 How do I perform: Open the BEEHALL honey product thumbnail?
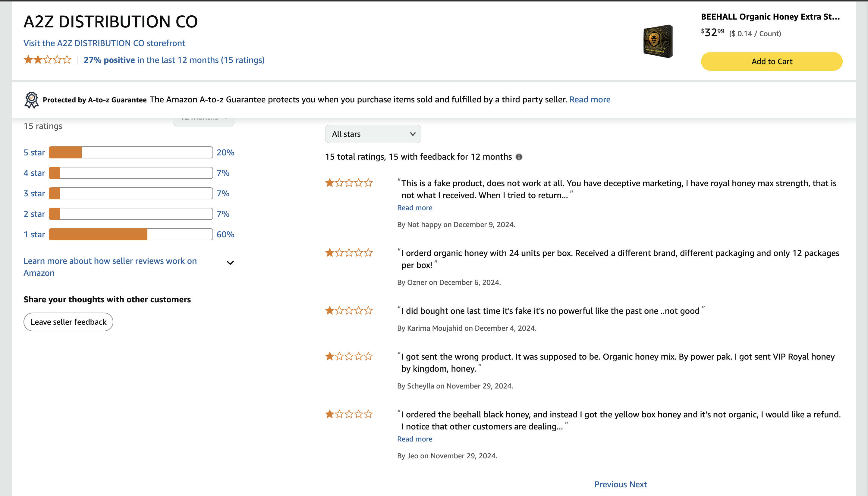click(x=658, y=41)
